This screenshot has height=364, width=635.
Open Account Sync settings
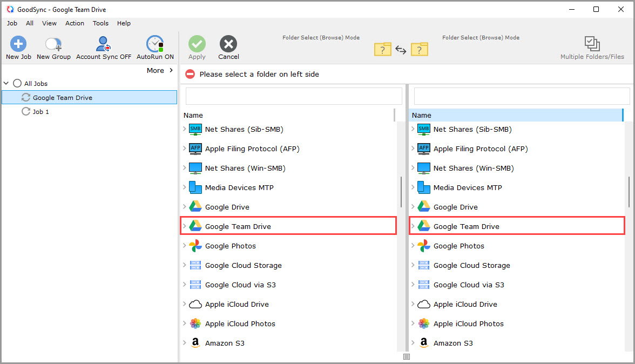pos(103,47)
